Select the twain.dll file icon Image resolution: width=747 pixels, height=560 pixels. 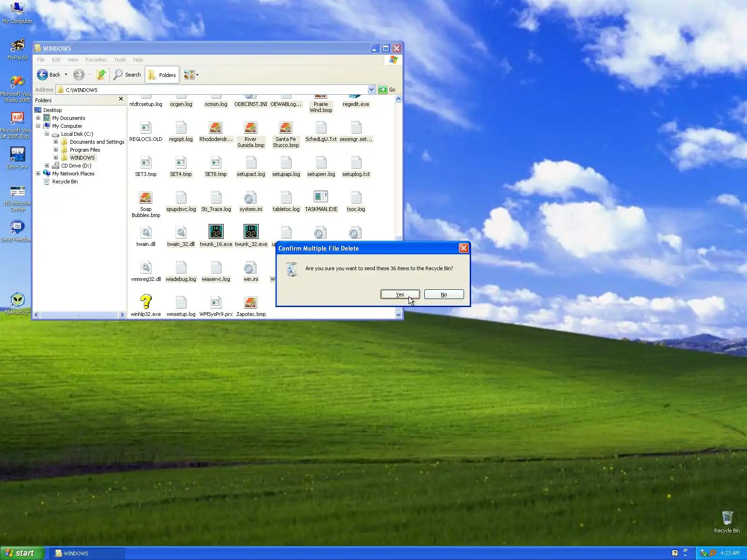click(146, 232)
